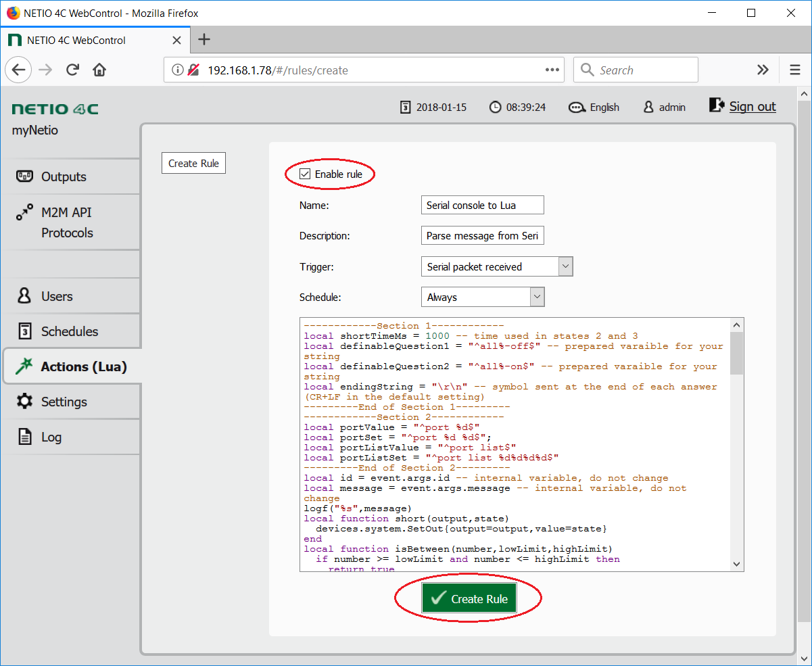Viewport: 812px width, 666px height.
Task: Toggle the Enable rule checkbox
Action: pos(305,174)
